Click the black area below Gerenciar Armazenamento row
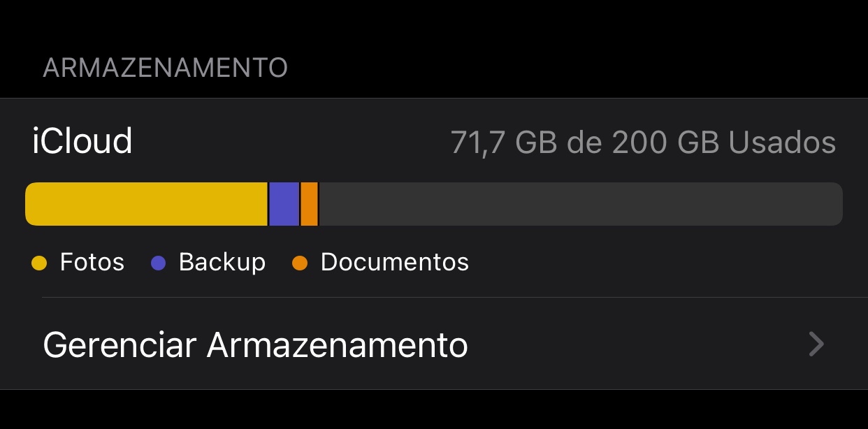 pos(433,410)
